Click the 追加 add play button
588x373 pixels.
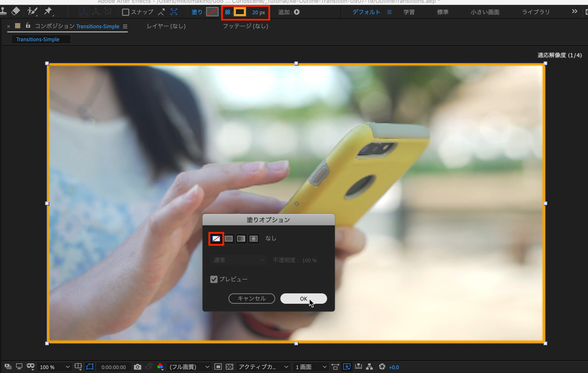pyautogui.click(x=297, y=12)
